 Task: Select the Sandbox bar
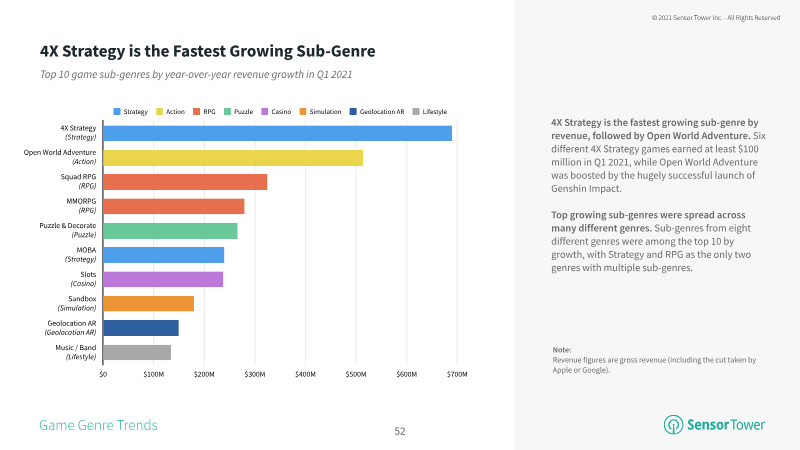click(x=148, y=304)
